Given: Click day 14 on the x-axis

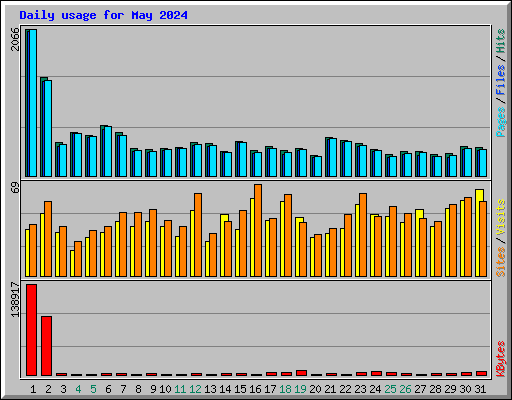Looking at the screenshot, I should click(225, 389).
